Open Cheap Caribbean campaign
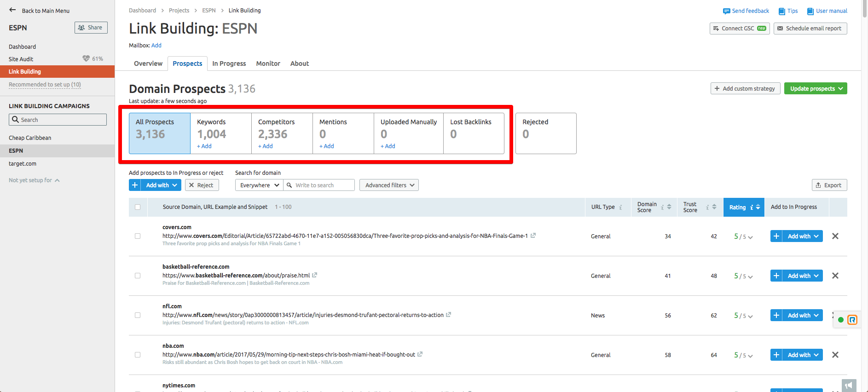868x392 pixels. pos(30,138)
